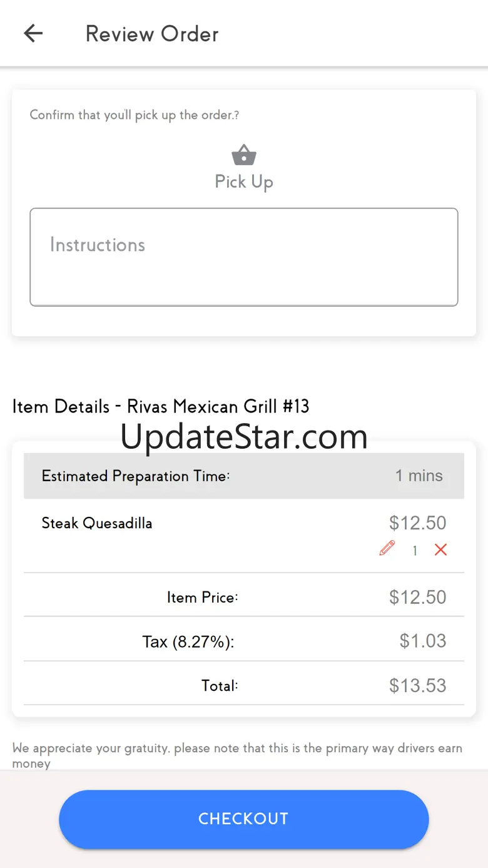Tap the green item quantity number

click(414, 551)
